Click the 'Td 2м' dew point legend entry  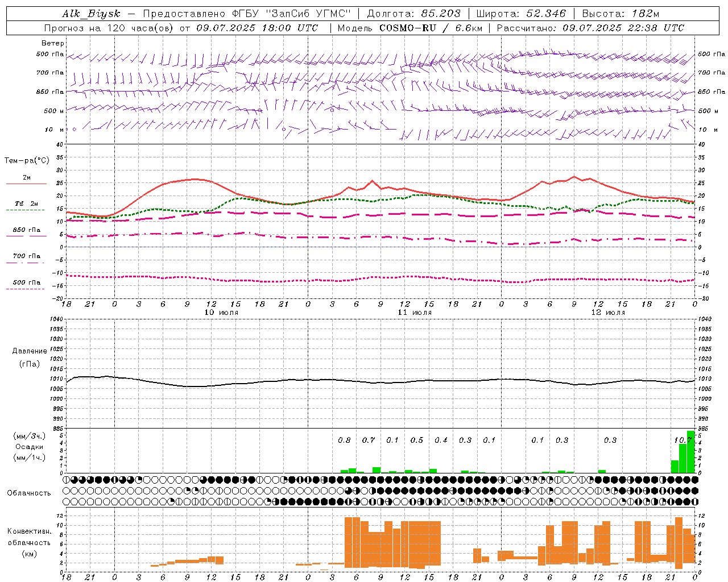(27, 203)
